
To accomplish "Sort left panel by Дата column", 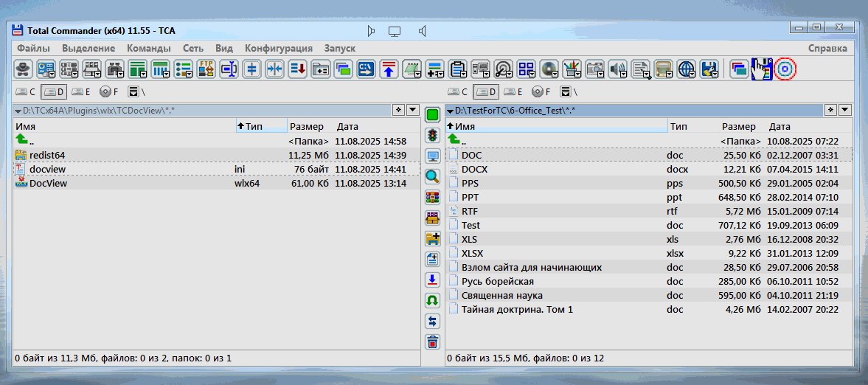I will [x=347, y=126].
